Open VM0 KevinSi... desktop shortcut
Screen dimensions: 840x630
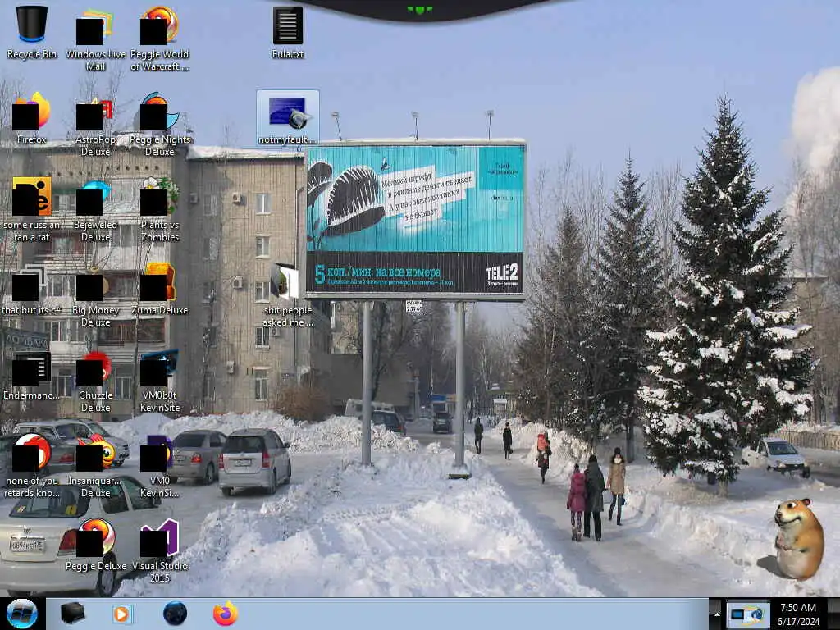click(x=160, y=465)
